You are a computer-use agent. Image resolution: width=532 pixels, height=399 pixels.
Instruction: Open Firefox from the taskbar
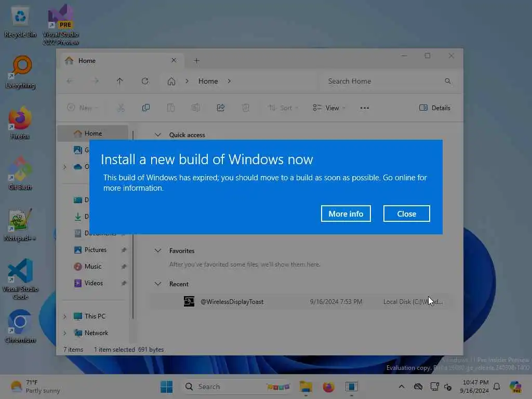pos(328,387)
